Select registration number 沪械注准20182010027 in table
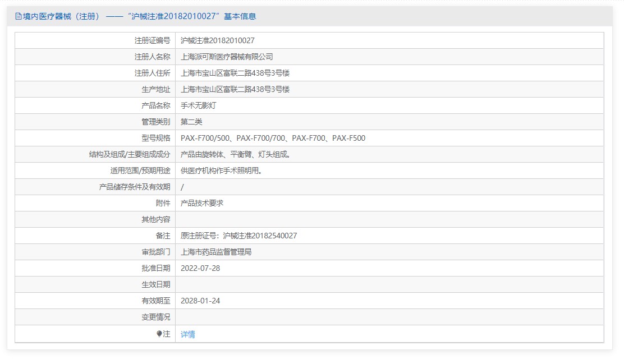 (217, 40)
